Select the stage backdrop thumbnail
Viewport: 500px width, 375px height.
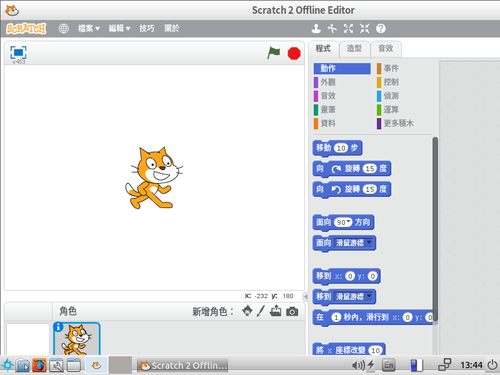coord(28,339)
